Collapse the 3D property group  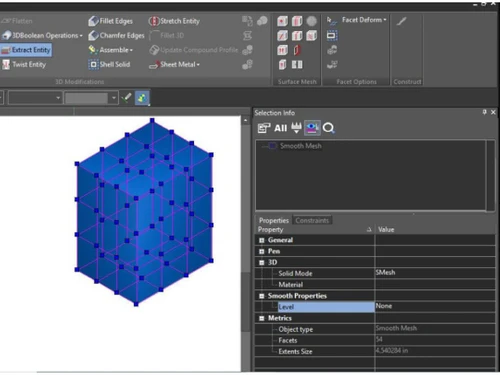pos(262,263)
